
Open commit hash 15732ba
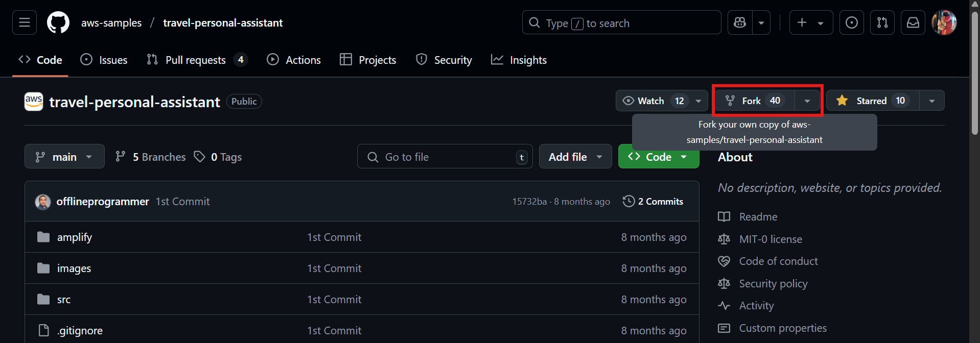point(529,202)
